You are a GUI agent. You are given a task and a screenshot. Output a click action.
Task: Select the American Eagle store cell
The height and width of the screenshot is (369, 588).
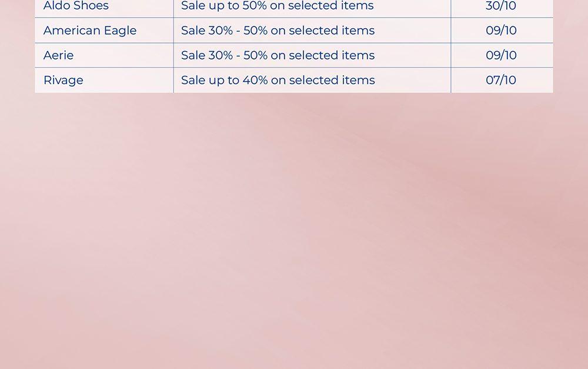coord(90,31)
